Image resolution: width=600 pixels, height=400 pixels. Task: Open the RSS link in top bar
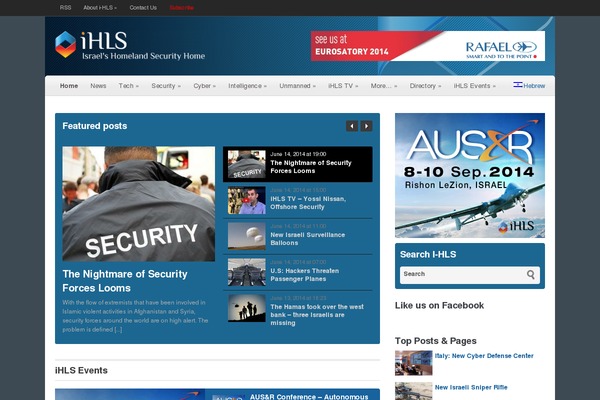point(65,8)
